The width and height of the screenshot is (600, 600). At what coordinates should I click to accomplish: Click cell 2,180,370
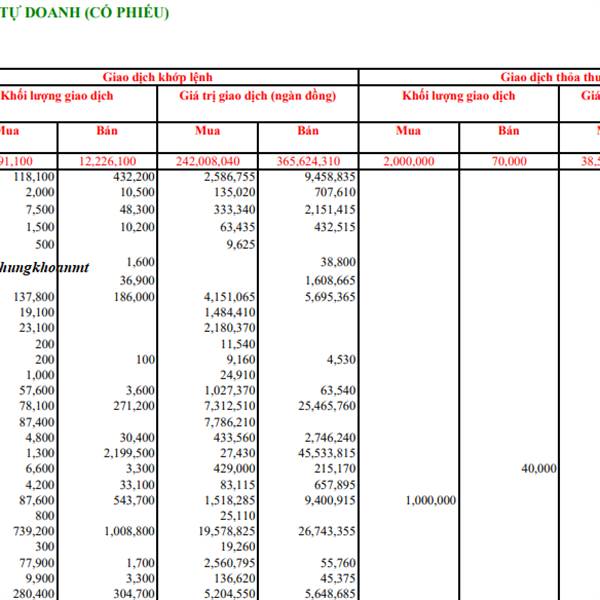click(230, 328)
